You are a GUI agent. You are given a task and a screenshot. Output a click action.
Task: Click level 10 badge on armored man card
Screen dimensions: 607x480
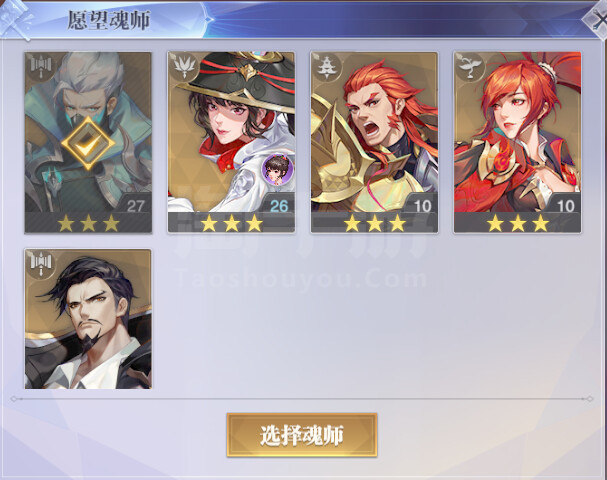[x=422, y=206]
